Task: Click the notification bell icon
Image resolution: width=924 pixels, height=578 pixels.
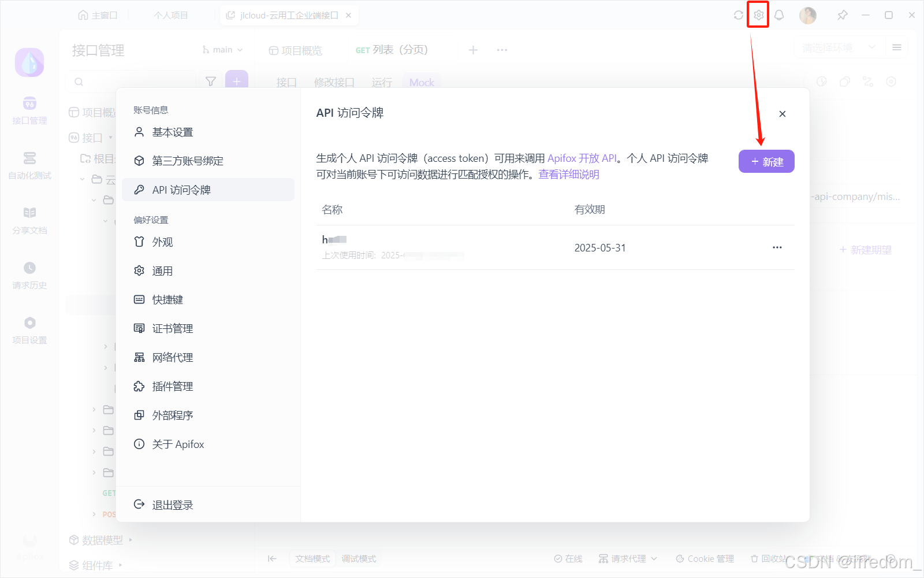Action: click(779, 15)
